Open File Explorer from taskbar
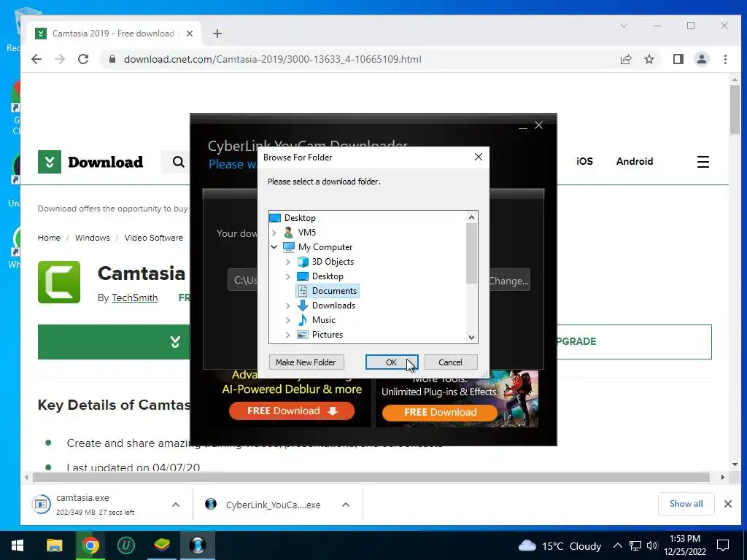Image resolution: width=747 pixels, height=560 pixels. [54, 545]
